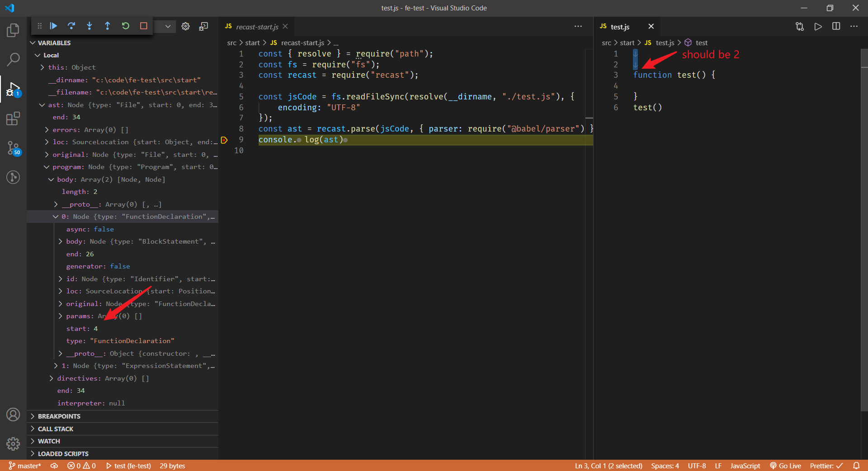The height and width of the screenshot is (471, 868).
Task: Select JavaScript language mode in status bar
Action: click(x=745, y=466)
